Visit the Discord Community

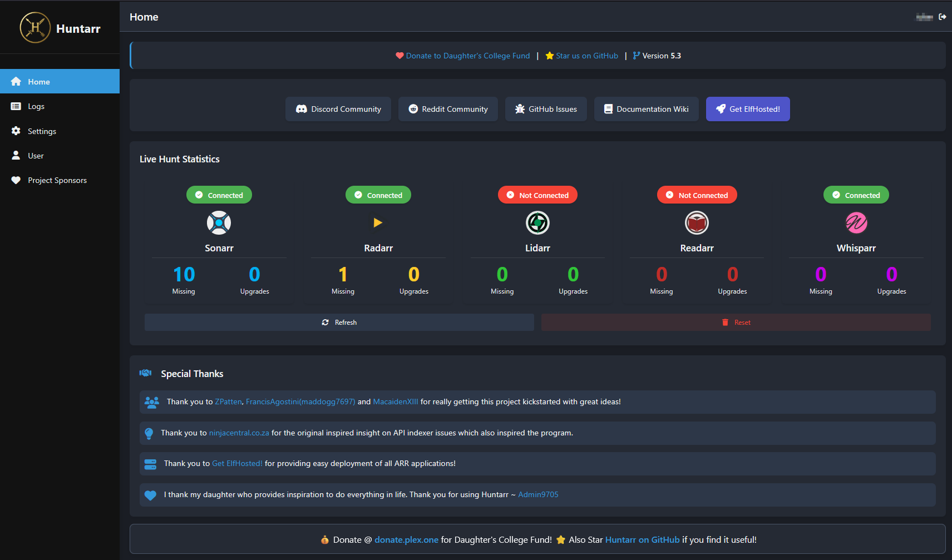(338, 109)
